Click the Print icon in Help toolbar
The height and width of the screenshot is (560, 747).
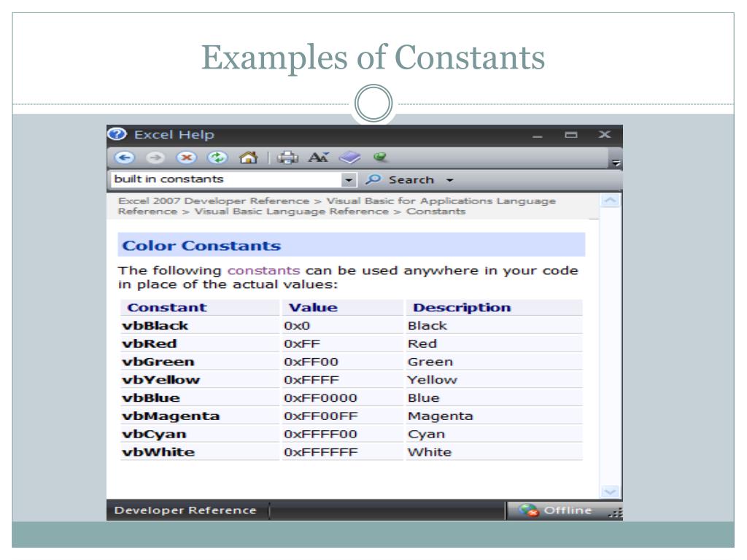tap(287, 157)
